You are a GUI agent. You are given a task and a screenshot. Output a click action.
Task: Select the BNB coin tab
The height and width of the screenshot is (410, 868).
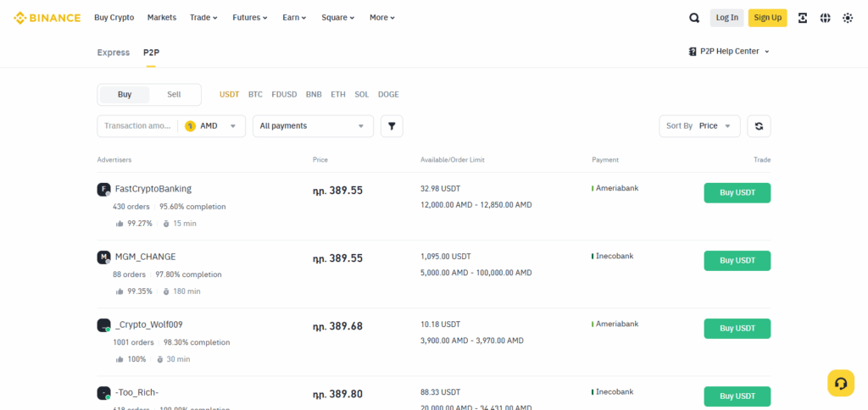point(314,95)
